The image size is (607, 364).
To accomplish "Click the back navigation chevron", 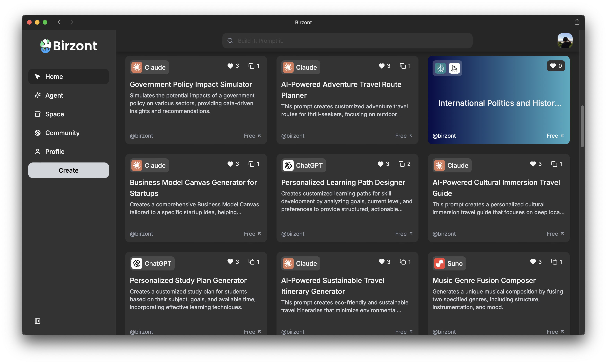I will [59, 22].
